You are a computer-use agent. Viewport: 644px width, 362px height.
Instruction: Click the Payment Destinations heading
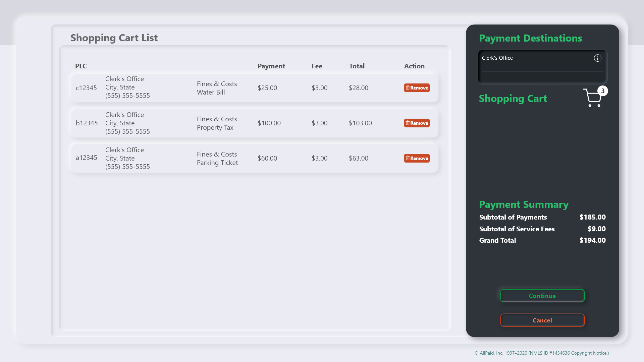click(x=530, y=38)
